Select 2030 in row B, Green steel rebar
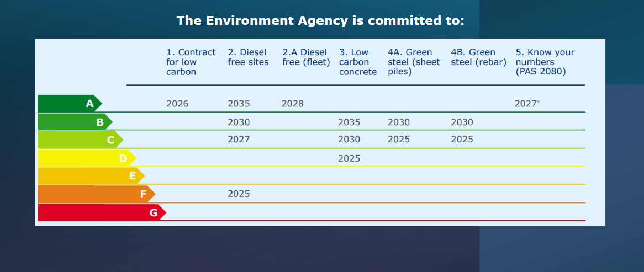Screen dimensions: 644x272 (462, 122)
